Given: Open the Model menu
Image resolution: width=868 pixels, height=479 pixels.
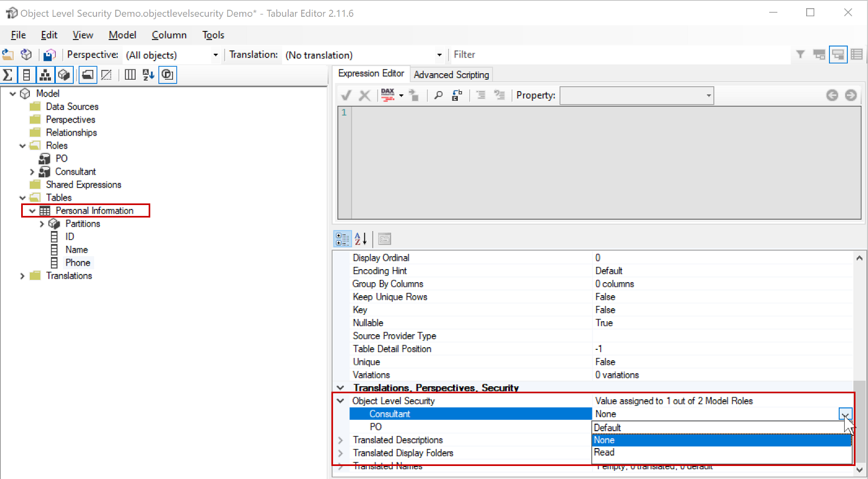Looking at the screenshot, I should (123, 35).
